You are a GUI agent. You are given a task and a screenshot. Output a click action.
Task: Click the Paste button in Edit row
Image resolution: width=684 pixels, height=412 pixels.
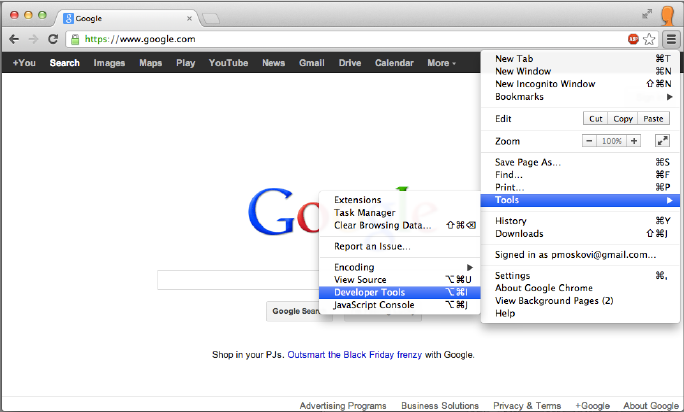point(653,119)
